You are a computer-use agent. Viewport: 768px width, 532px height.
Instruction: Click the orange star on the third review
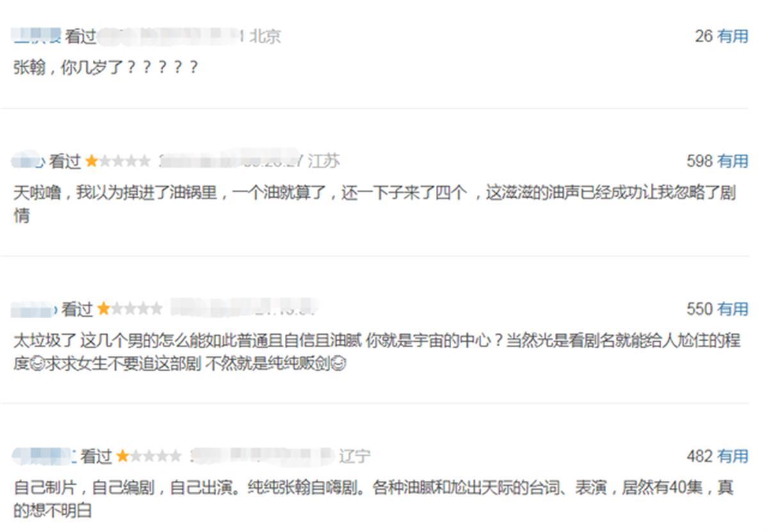(x=104, y=309)
